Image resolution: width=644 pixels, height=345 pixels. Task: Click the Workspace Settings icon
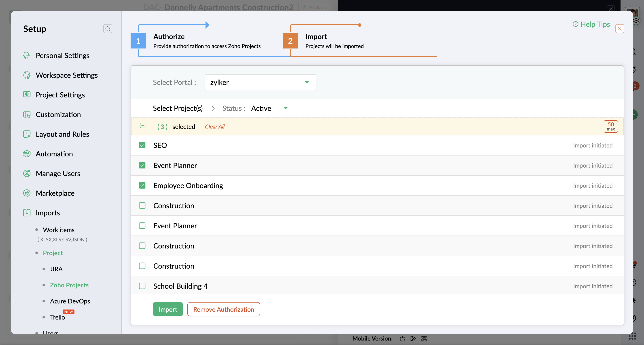(27, 75)
